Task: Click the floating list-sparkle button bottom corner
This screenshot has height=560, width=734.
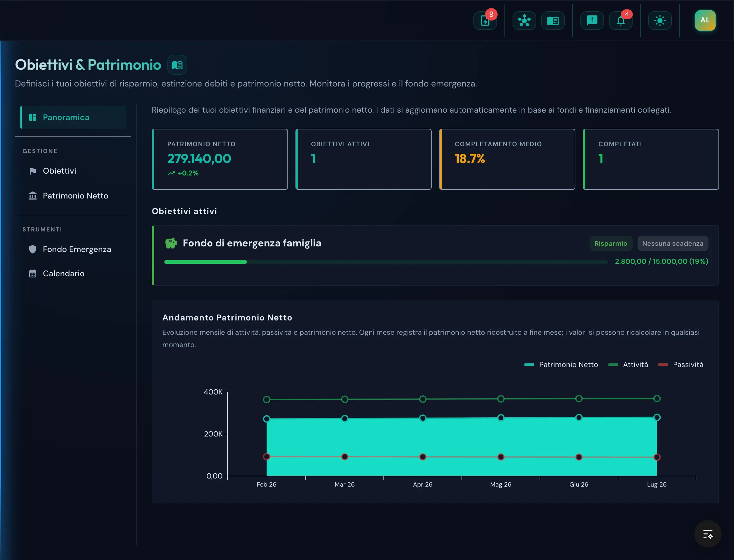Action: coord(708,534)
